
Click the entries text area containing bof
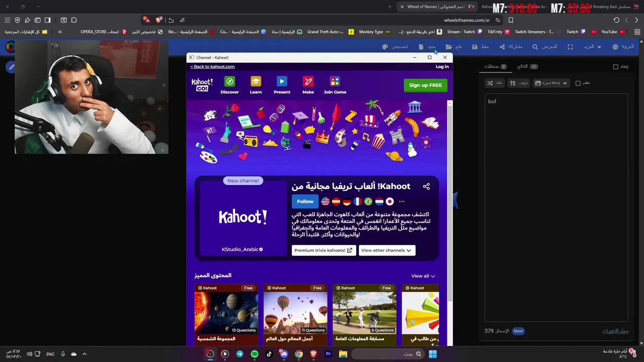pos(556,207)
